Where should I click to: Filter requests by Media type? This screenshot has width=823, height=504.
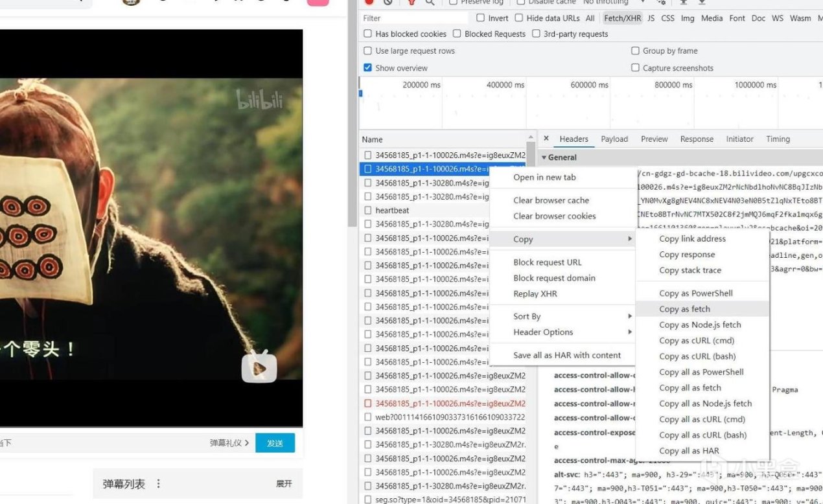coord(712,18)
